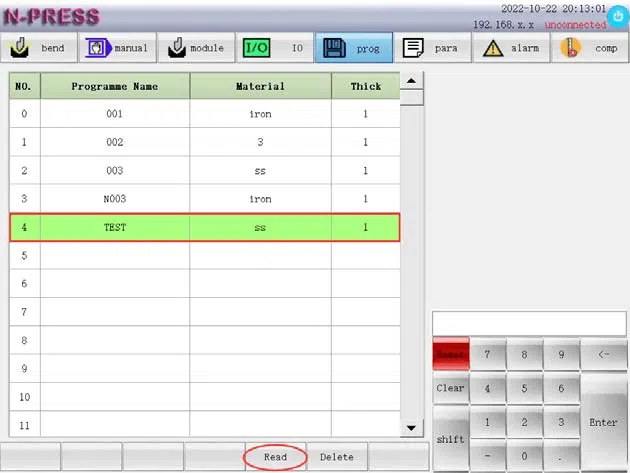Switch to the bend tab label
This screenshot has height=473, width=630.
tap(53, 48)
